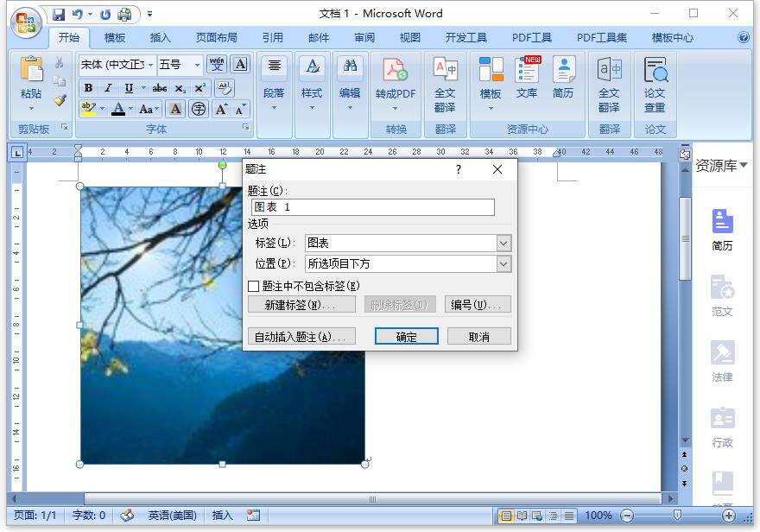Click the enclosed character 字 icon
The width and height of the screenshot is (760, 532).
click(199, 109)
